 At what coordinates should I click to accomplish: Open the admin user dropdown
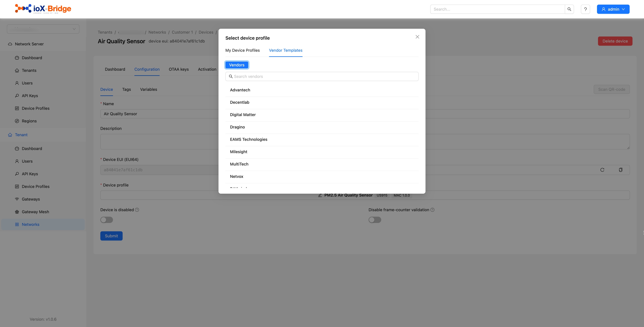[613, 9]
